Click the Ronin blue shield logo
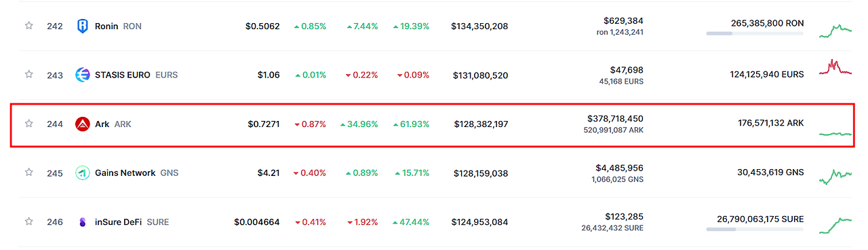 tap(83, 26)
